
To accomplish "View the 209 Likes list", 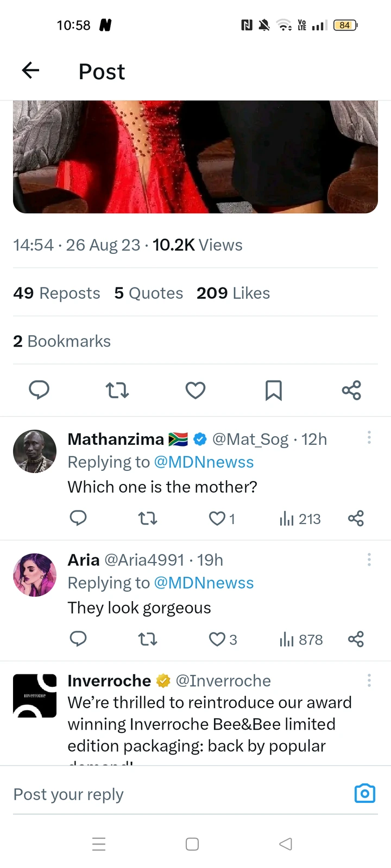I will (233, 293).
